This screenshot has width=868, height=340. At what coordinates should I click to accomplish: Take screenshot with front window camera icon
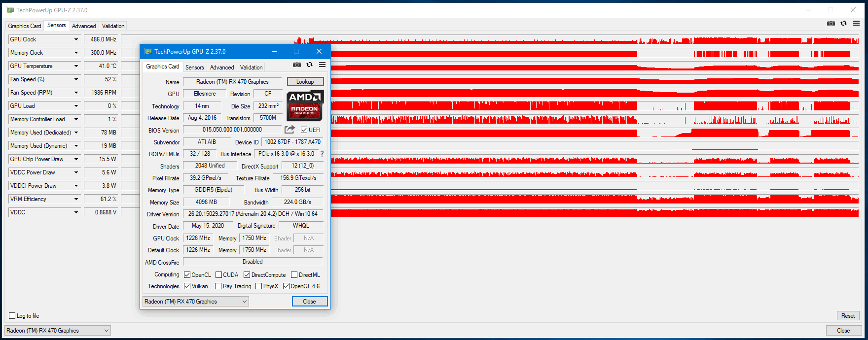(296, 65)
